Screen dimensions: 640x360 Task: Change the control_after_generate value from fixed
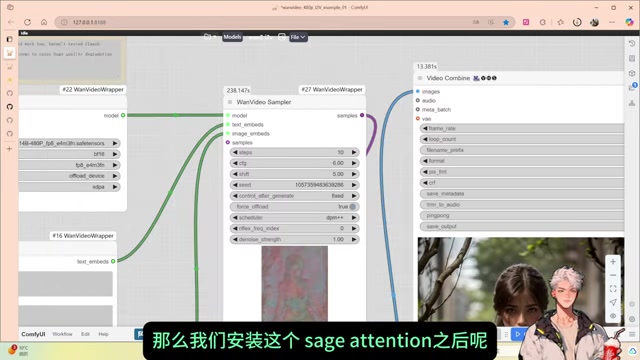coord(295,196)
